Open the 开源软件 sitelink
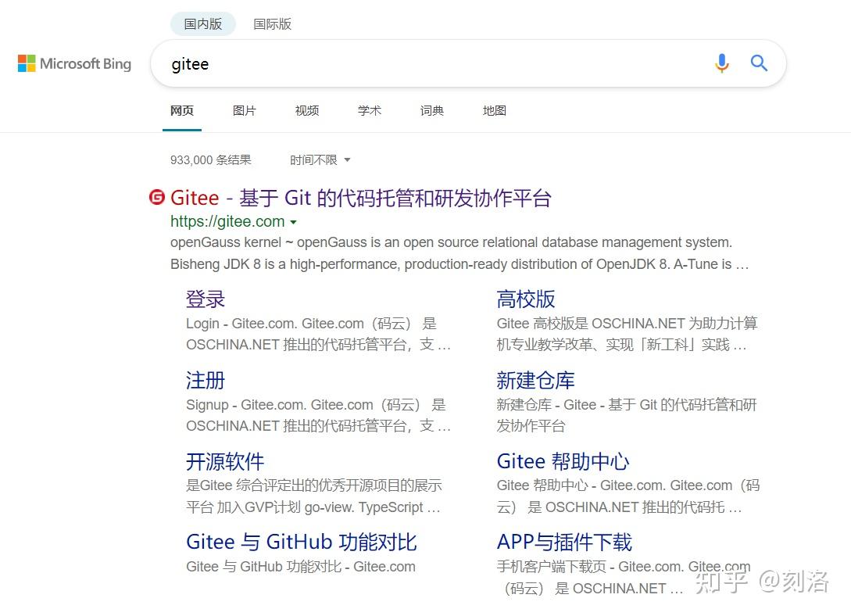This screenshot has height=616, width=851. coord(225,461)
